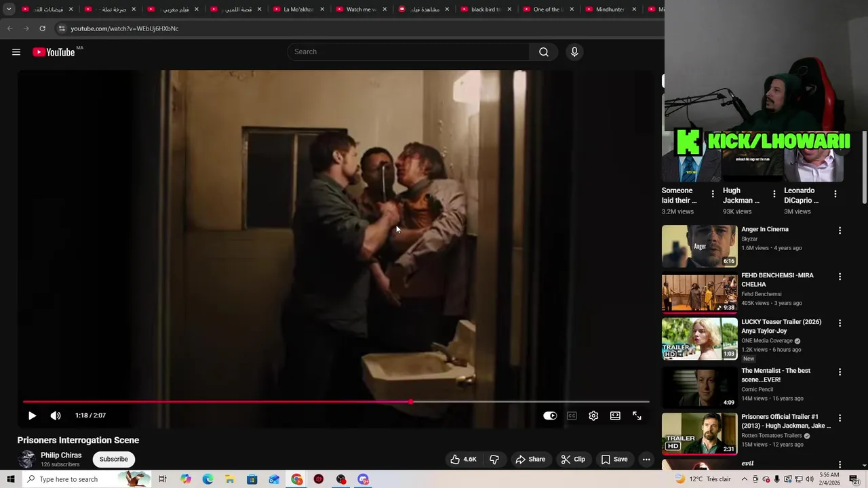
Task: Open Prisoners Official Trailer #1 title
Action: click(x=786, y=422)
